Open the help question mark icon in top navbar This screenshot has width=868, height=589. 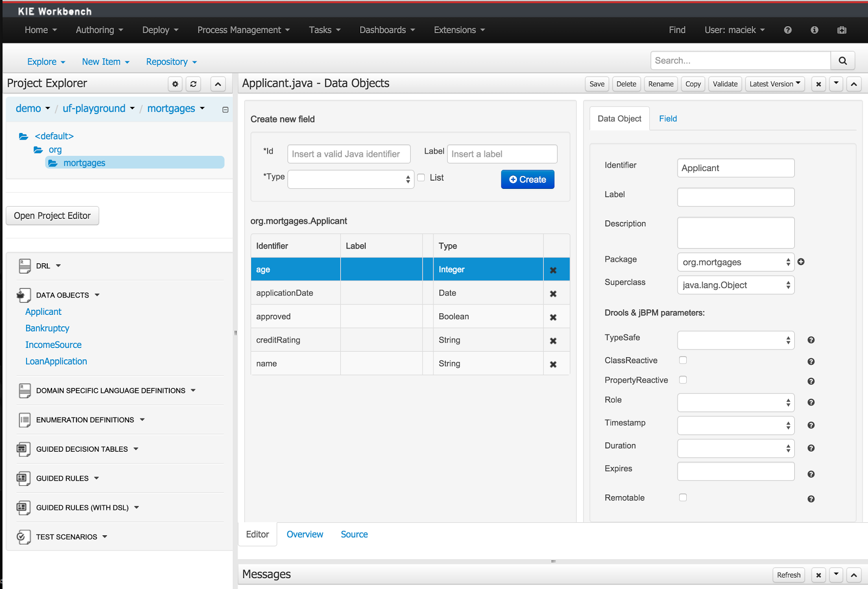click(x=788, y=30)
